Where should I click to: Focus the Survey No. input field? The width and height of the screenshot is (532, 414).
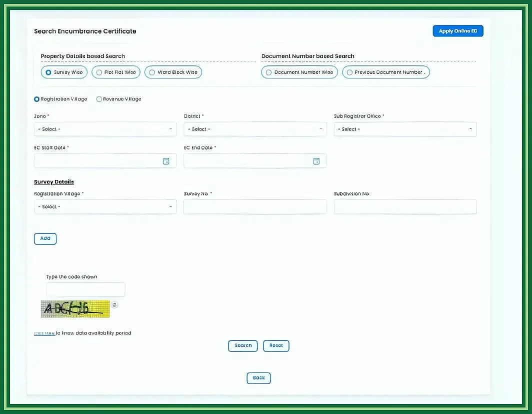tap(255, 206)
